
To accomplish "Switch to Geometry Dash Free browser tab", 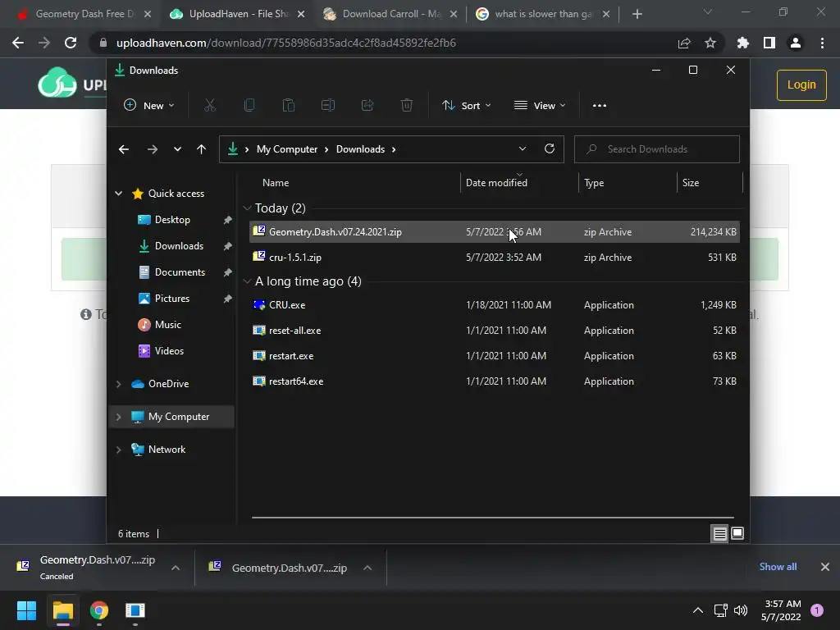I will (84, 14).
